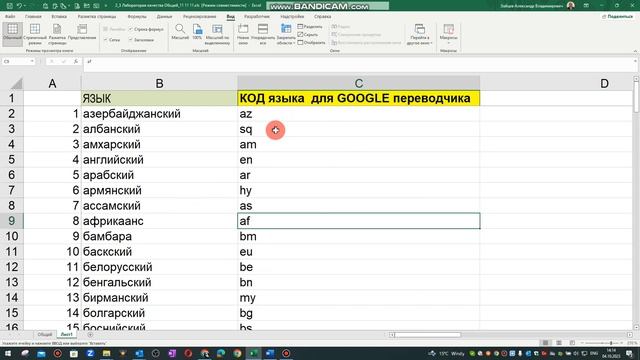Open Windows Start menu

point(8,353)
